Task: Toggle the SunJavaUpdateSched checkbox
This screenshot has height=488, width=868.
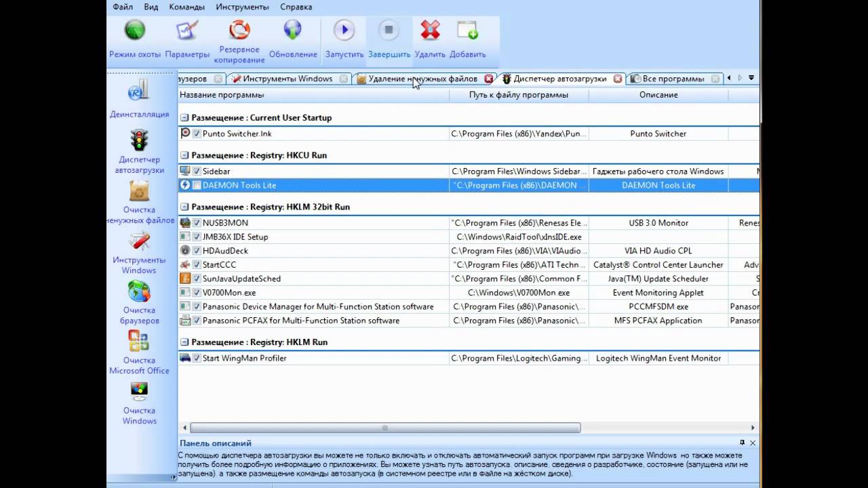Action: coord(197,279)
